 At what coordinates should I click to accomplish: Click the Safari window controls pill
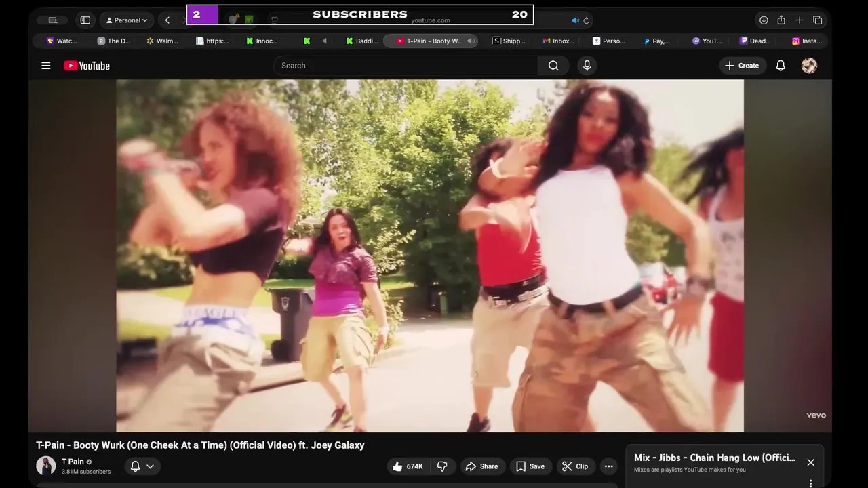tap(52, 20)
